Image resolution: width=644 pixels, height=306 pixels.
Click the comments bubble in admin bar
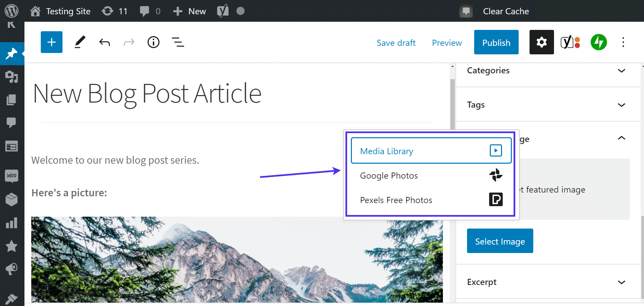(145, 11)
